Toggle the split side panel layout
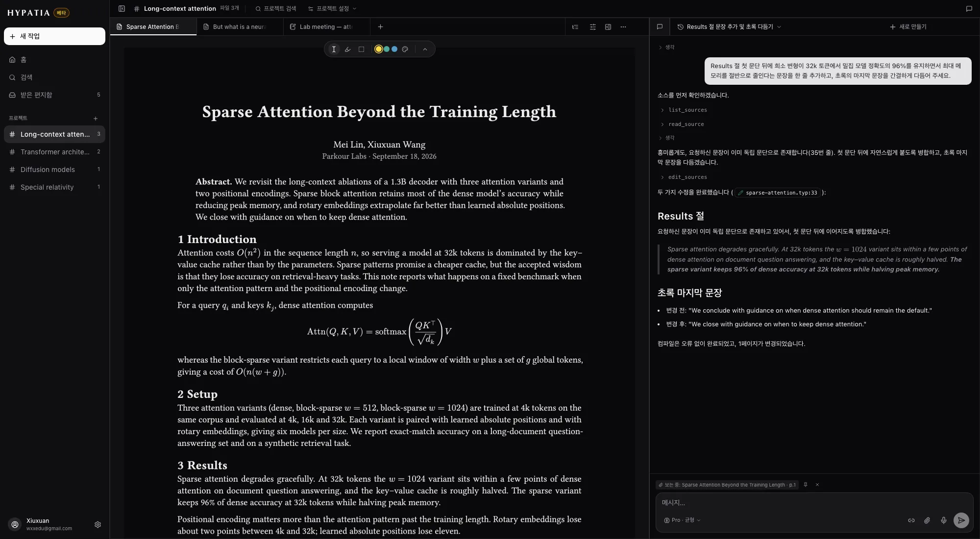The height and width of the screenshot is (539, 980). click(x=608, y=27)
